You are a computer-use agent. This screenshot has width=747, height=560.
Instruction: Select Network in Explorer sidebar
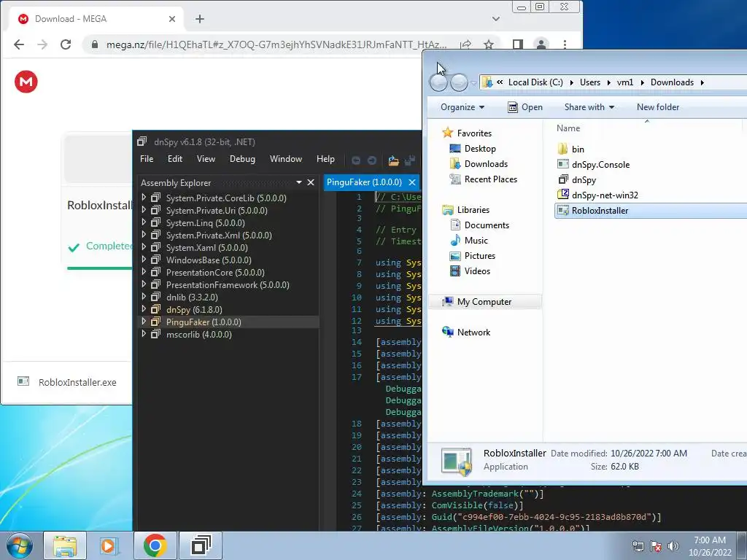click(x=466, y=332)
